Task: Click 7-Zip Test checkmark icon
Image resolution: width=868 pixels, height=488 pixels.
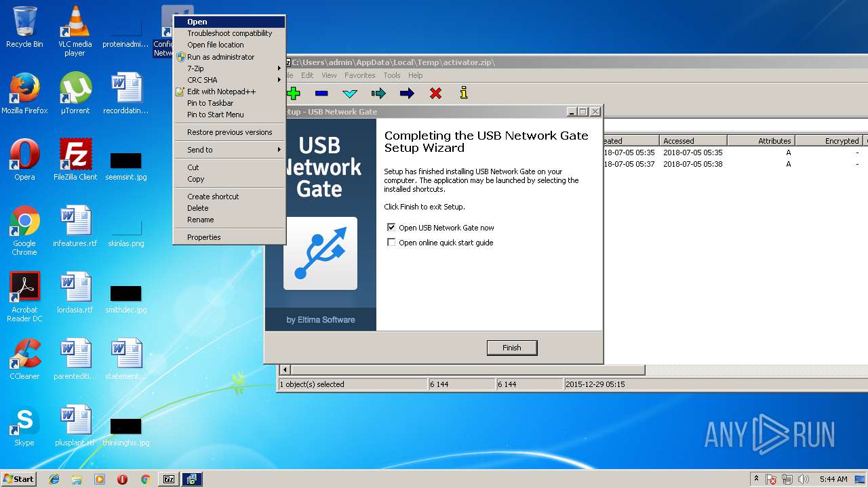Action: click(350, 94)
